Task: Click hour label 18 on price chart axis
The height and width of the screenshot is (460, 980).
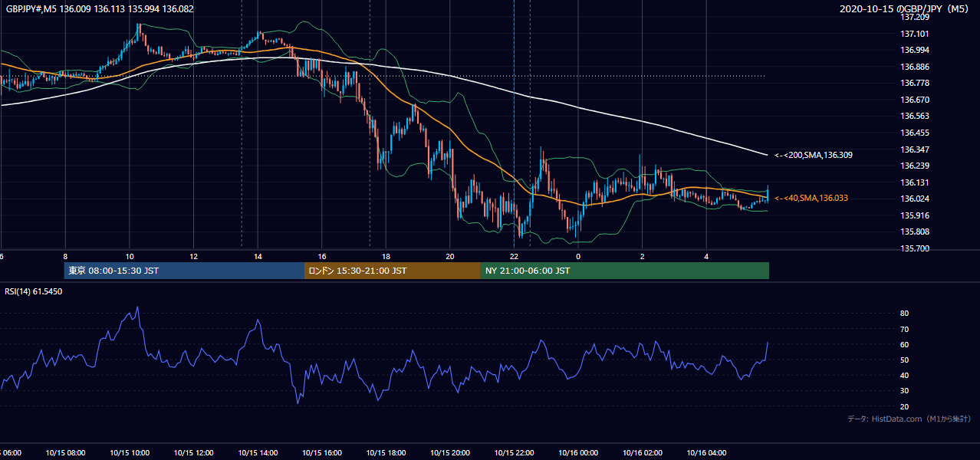Action: [386, 257]
